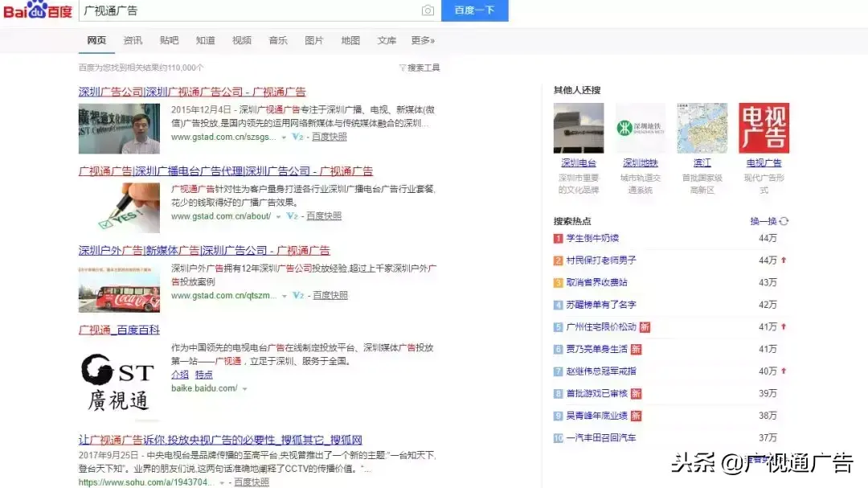868x488 pixels.
Task: Click the YES checkmark pen thumbnail
Action: [119, 207]
